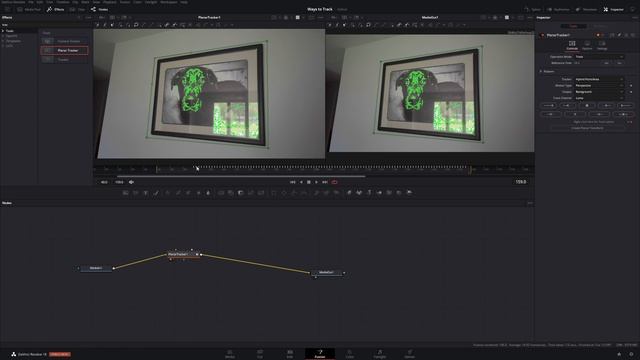Toggle audio mute speaker icon
Viewport: 640px width, 360px height.
(131, 182)
